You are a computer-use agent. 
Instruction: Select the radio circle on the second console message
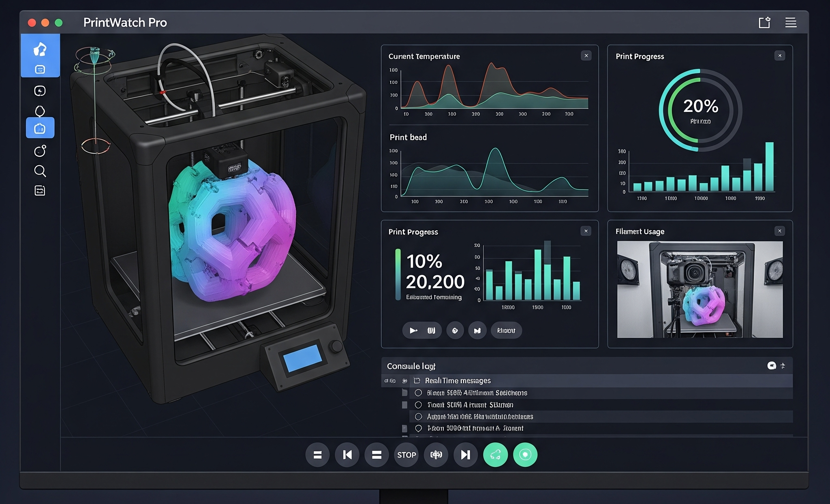pyautogui.click(x=418, y=405)
